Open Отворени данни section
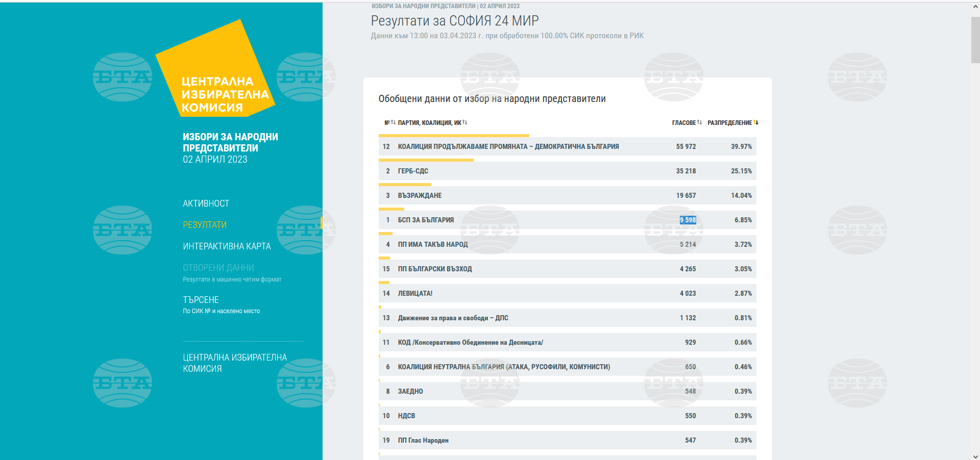Screen dimensions: 980x460 [x=218, y=268]
